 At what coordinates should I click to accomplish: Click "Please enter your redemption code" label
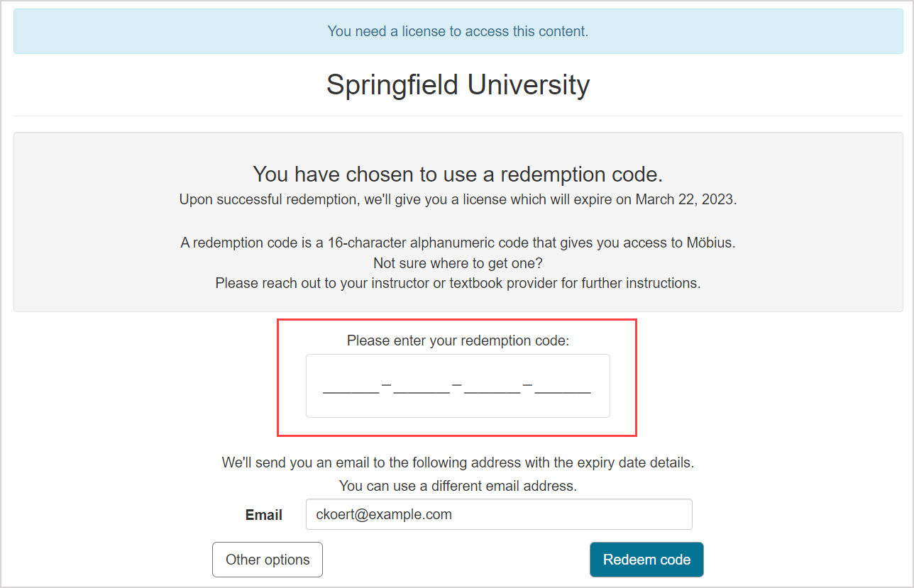tap(458, 340)
